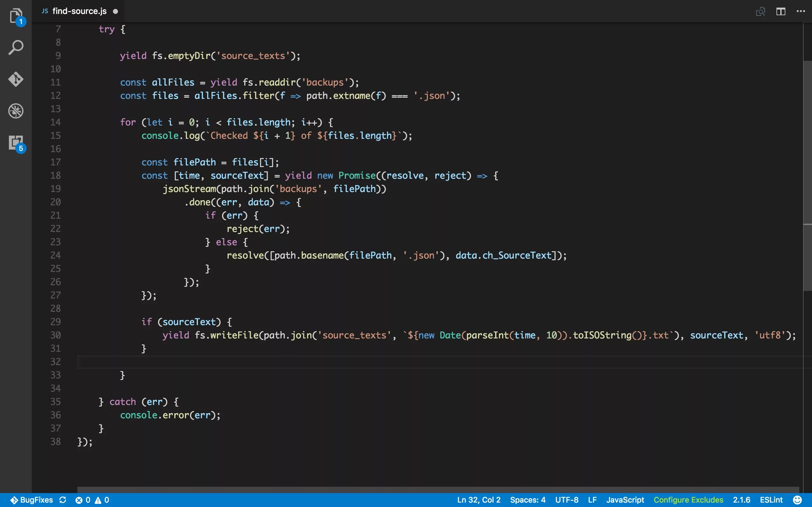Click the unsaved dot on find-source.js tab
The image size is (812, 507).
[115, 11]
